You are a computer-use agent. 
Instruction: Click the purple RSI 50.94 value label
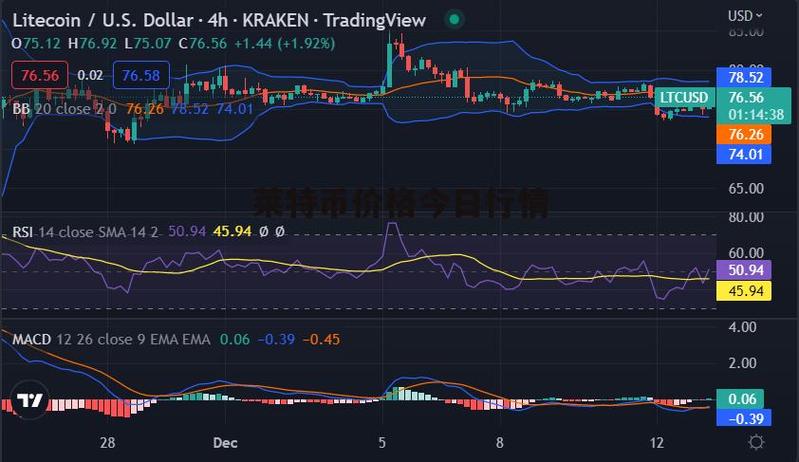point(746,270)
